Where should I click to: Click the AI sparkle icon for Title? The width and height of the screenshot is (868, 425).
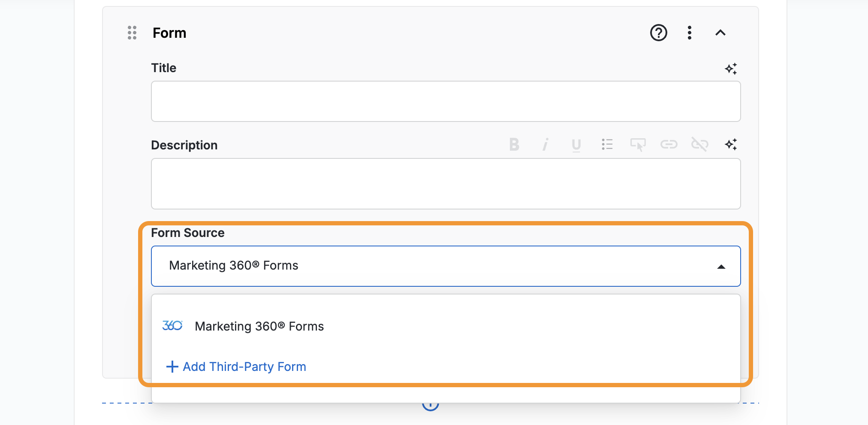pyautogui.click(x=731, y=69)
